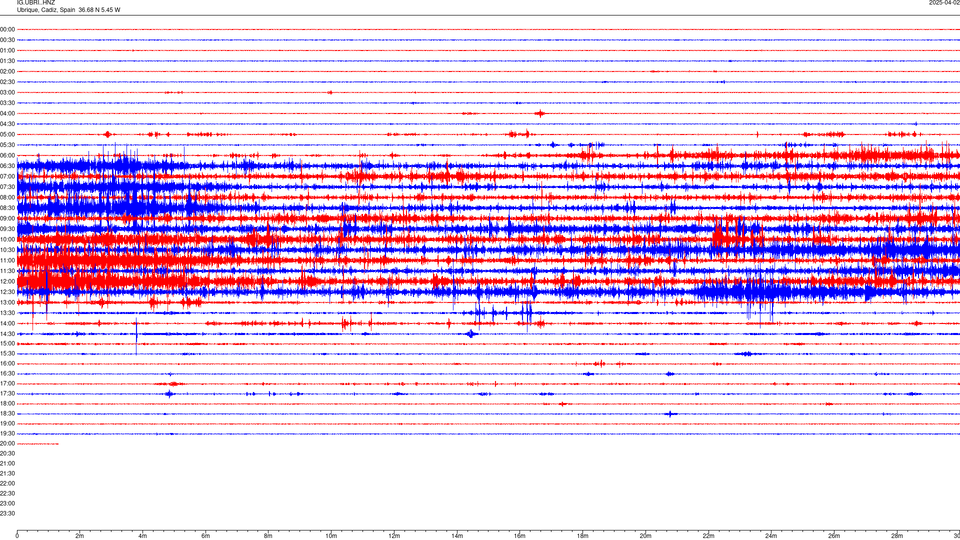Select the 21:00 time row label

click(x=7, y=463)
